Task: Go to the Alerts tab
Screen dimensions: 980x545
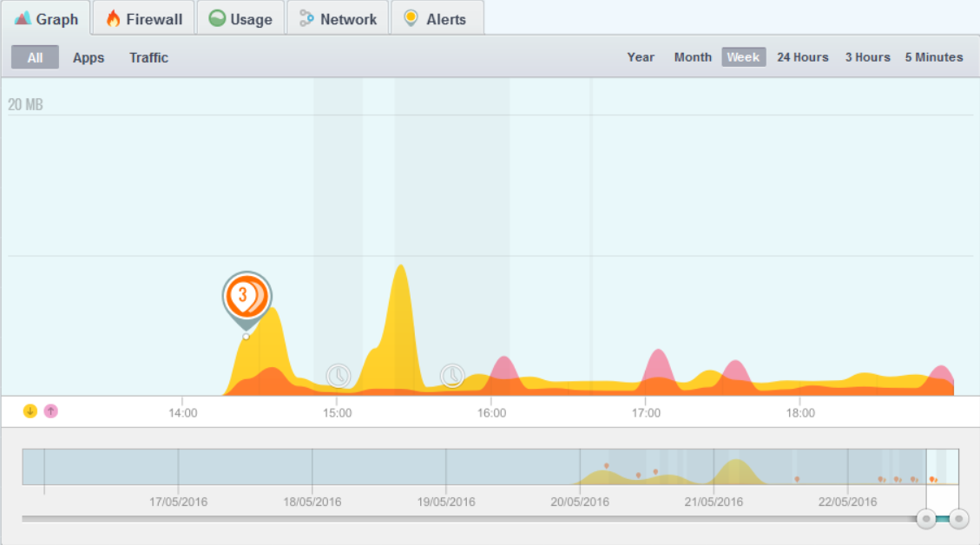Action: coord(436,19)
